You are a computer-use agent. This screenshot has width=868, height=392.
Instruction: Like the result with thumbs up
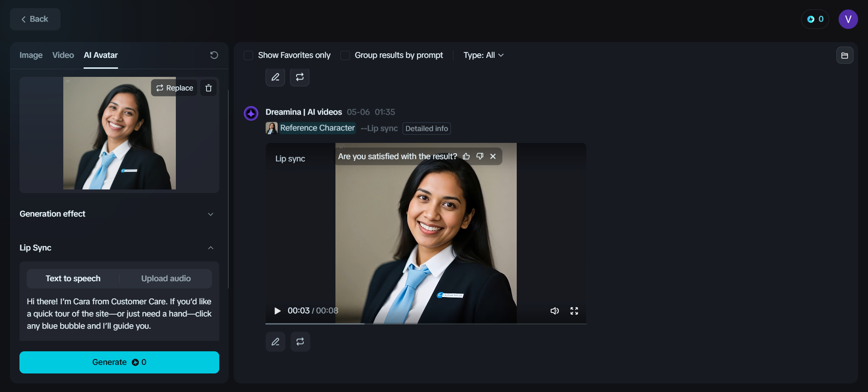point(467,156)
